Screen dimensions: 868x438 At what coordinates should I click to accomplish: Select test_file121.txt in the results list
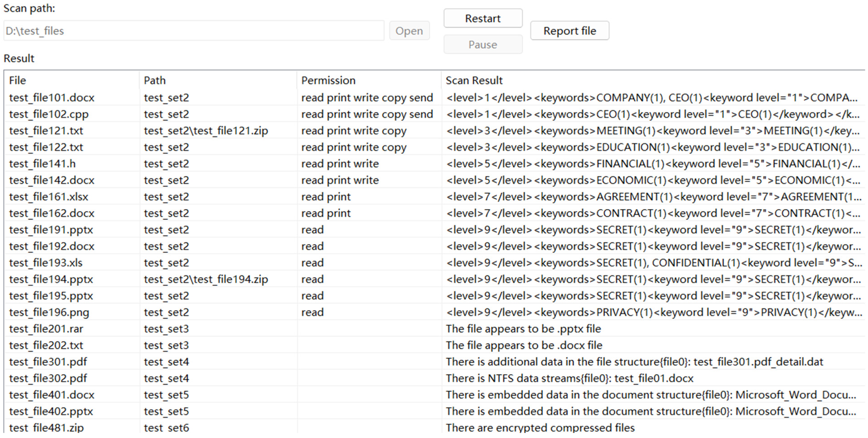pos(46,131)
